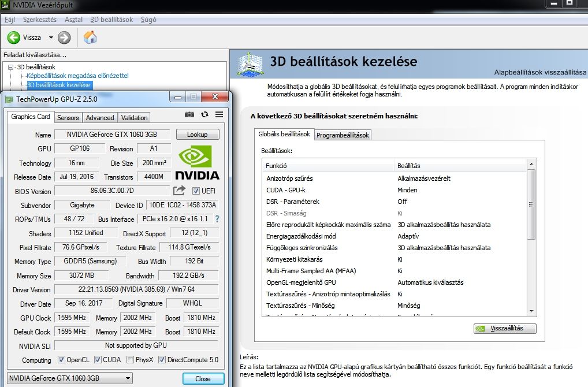
Task: Switch to the Validation tab
Action: [134, 118]
